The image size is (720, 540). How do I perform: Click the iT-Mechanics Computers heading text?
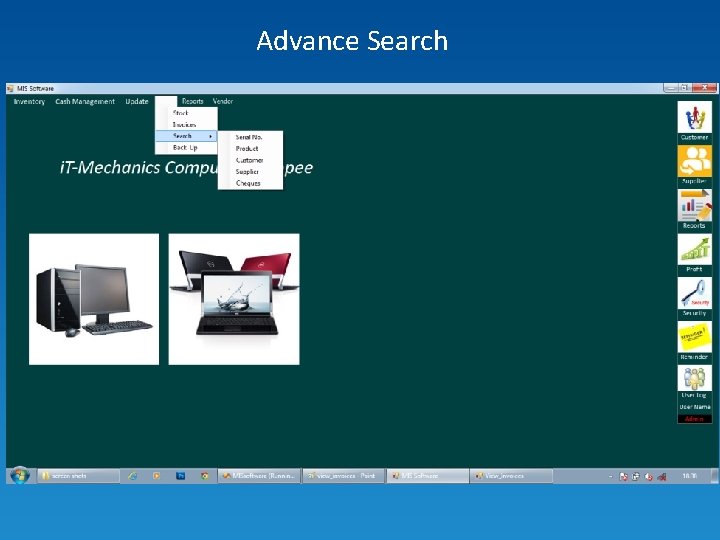click(186, 168)
